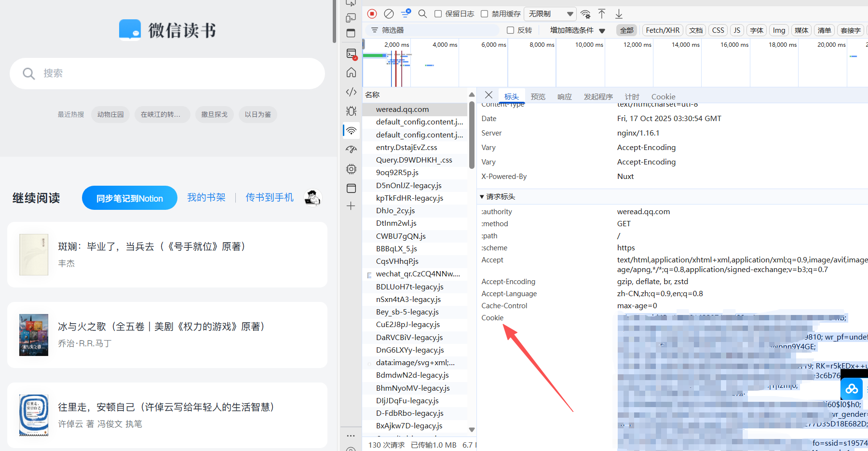The height and width of the screenshot is (451, 868).
Task: Switch to the Cookie tab
Action: pos(663,96)
